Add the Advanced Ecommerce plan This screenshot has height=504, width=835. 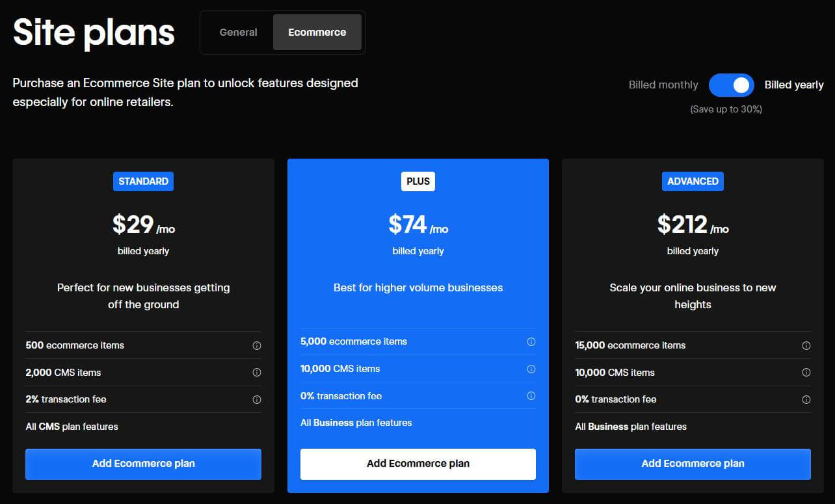(x=693, y=464)
